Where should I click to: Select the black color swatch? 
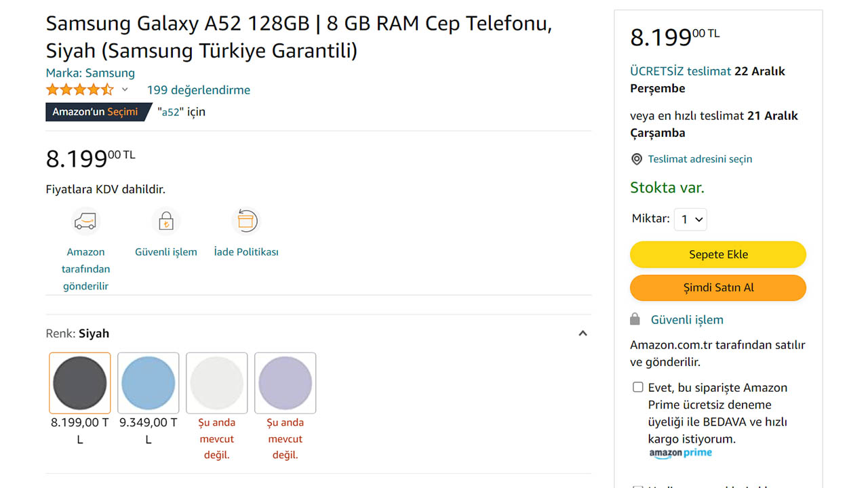click(80, 383)
